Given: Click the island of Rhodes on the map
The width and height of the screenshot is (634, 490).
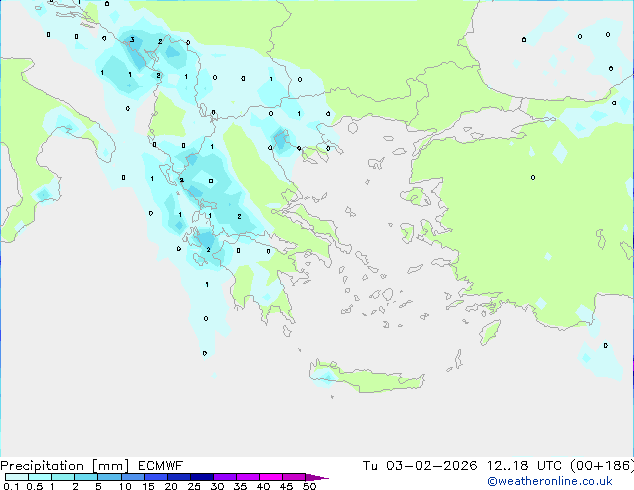Looking at the screenshot, I should [490, 332].
